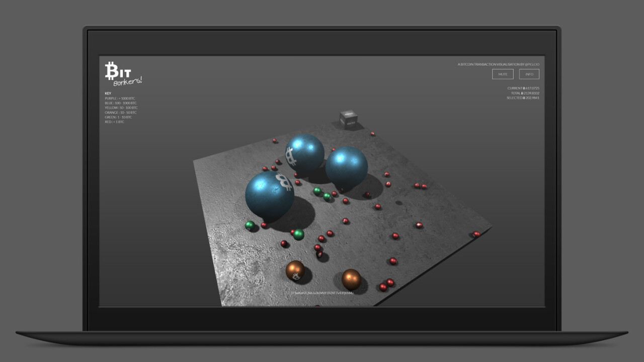Open the INFO panel
Viewport: 644px width, 362px height.
[529, 74]
